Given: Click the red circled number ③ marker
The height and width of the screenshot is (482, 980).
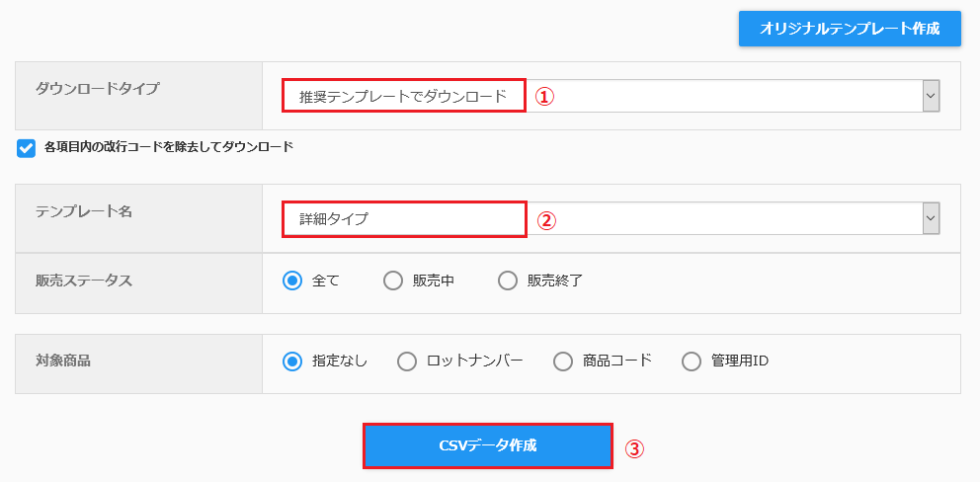Looking at the screenshot, I should tap(634, 448).
